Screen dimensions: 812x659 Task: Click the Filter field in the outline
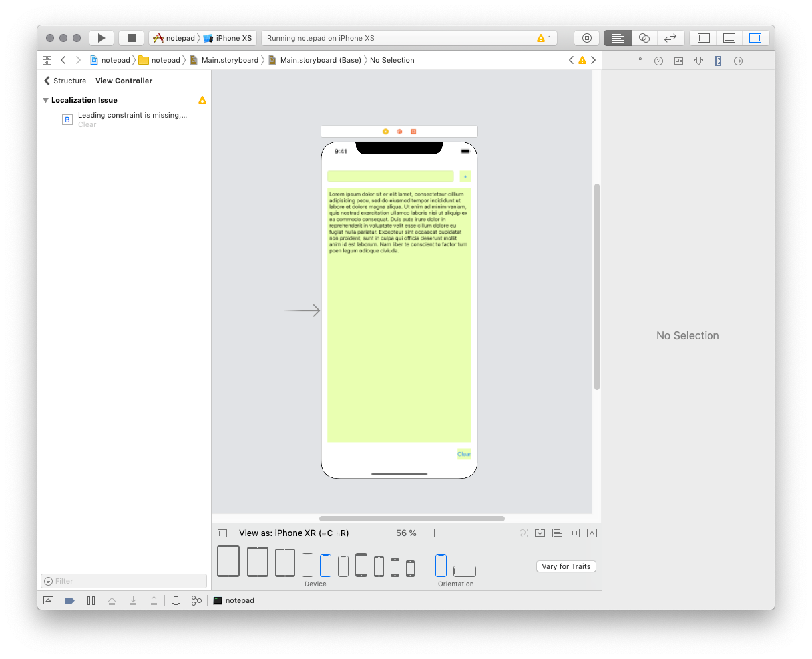tap(124, 581)
